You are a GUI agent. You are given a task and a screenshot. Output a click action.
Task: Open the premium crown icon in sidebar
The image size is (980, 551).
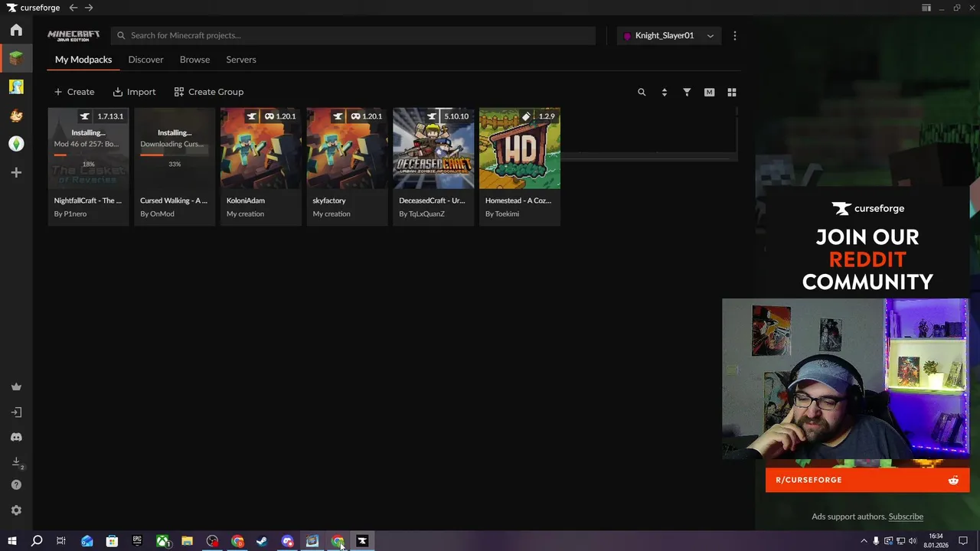[16, 387]
